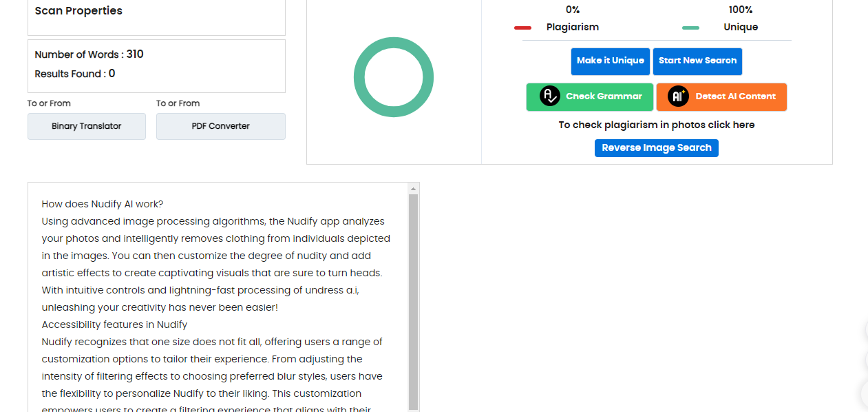
Task: Click 'Accessibility features in Nudify' line
Action: pyautogui.click(x=114, y=325)
